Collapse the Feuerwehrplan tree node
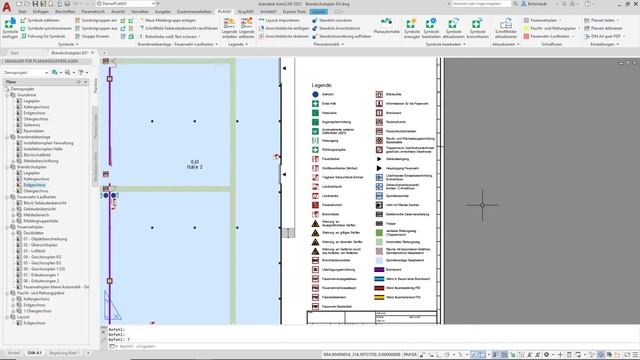The width and height of the screenshot is (640, 360). pyautogui.click(x=7, y=227)
